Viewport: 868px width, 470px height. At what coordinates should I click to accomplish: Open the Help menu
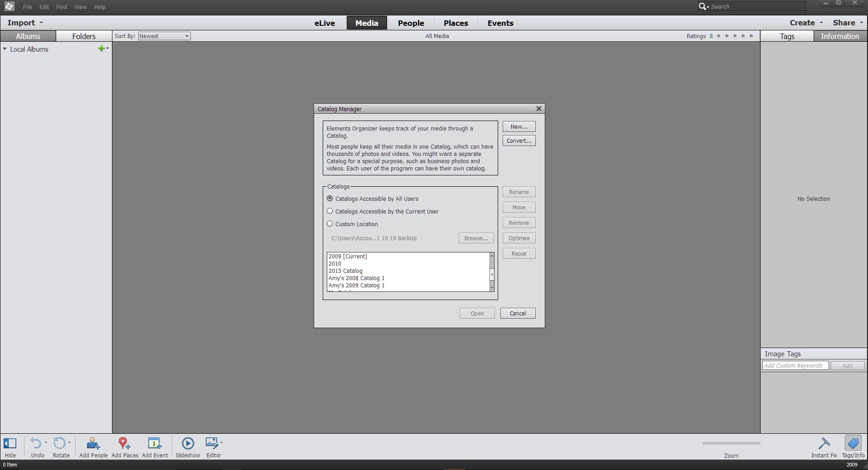tap(100, 7)
